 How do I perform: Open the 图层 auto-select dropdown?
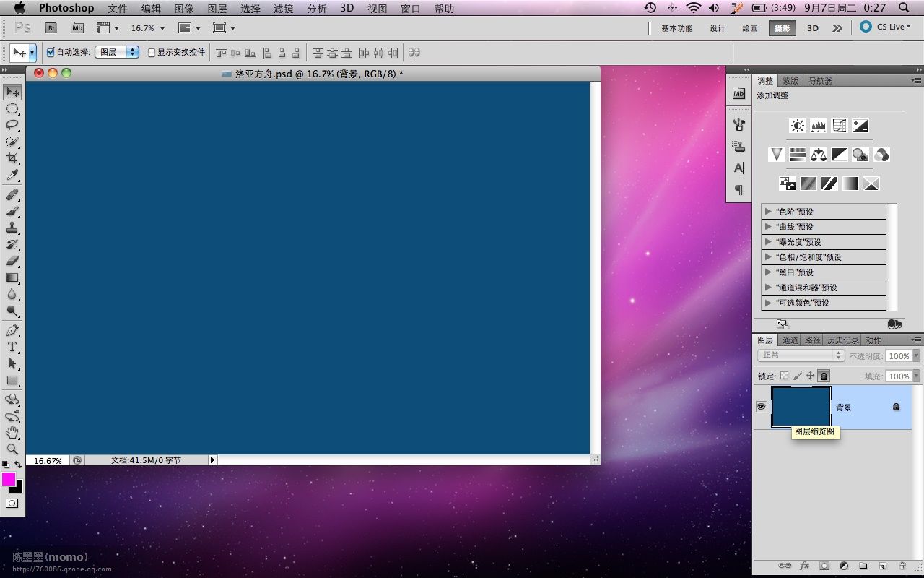[117, 52]
